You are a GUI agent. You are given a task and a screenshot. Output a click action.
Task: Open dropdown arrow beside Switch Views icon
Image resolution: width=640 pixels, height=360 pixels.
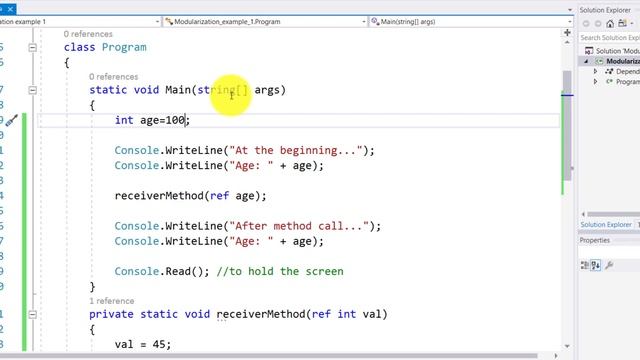pos(632,24)
